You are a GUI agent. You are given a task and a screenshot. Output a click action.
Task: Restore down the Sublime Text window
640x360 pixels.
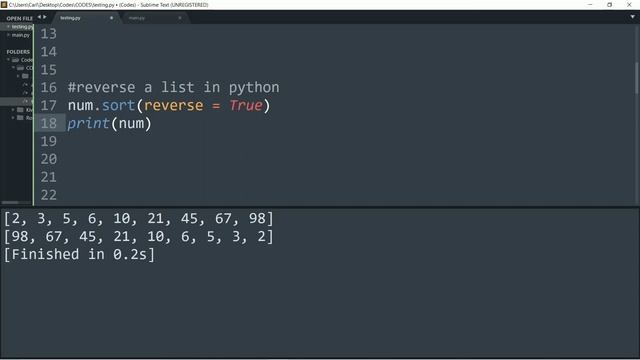609,4
